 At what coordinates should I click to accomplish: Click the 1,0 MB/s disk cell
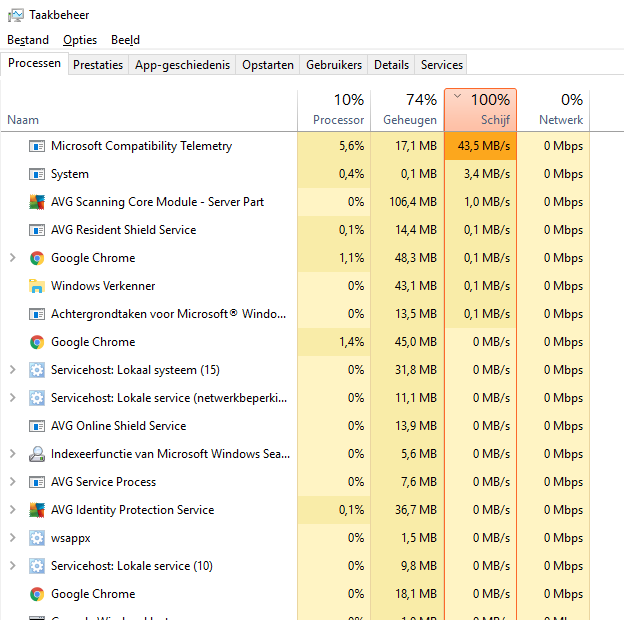tap(480, 202)
